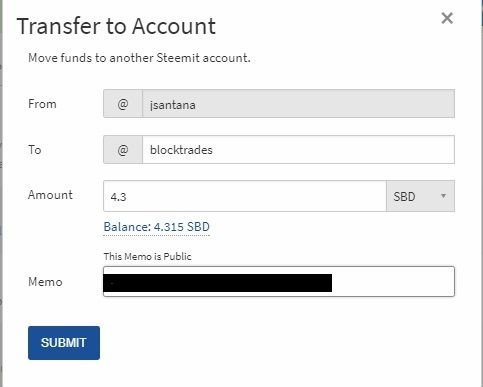483x387 pixels.
Task: Click the 'This Memo is Public' notice
Action: 148,256
